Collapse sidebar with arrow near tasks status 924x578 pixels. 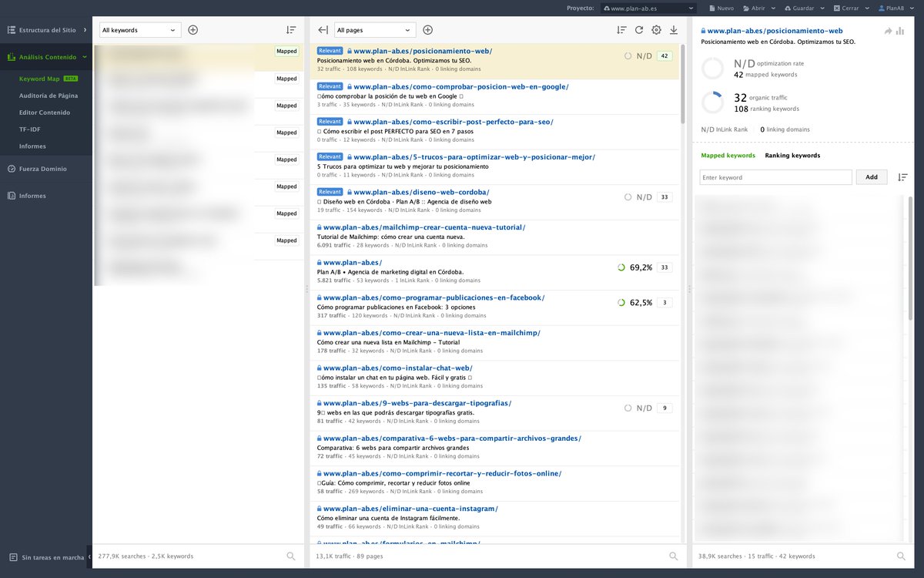89,556
